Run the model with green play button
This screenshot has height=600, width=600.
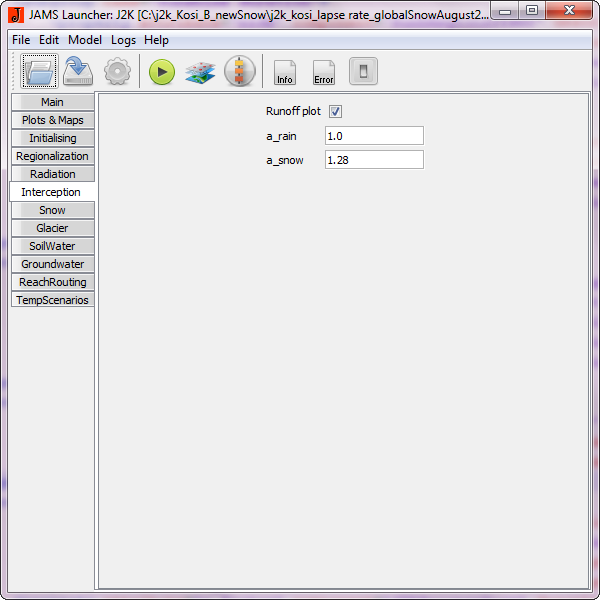[162, 72]
